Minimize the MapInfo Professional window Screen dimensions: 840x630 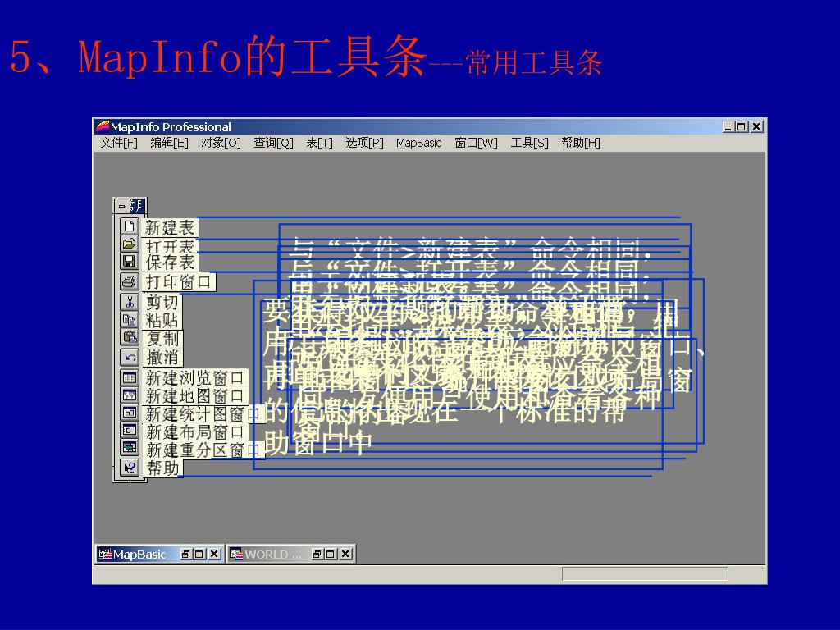click(728, 127)
